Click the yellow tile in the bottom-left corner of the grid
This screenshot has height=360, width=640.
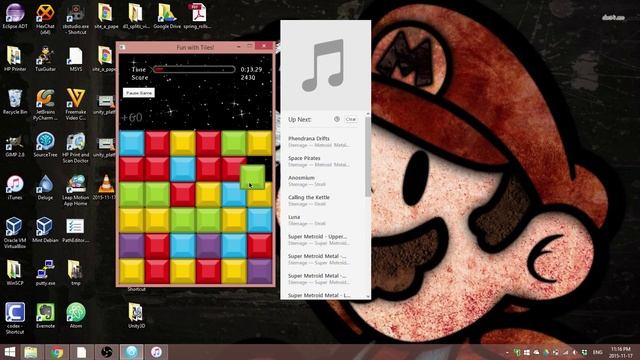pos(132,271)
